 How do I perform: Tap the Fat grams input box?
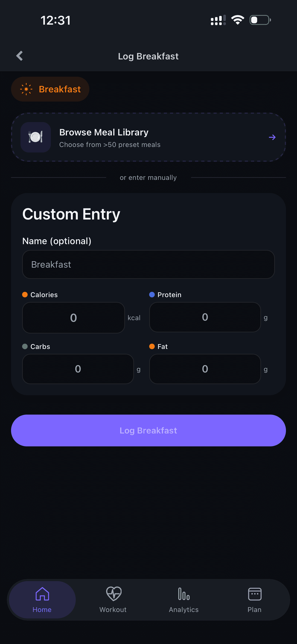[205, 369]
